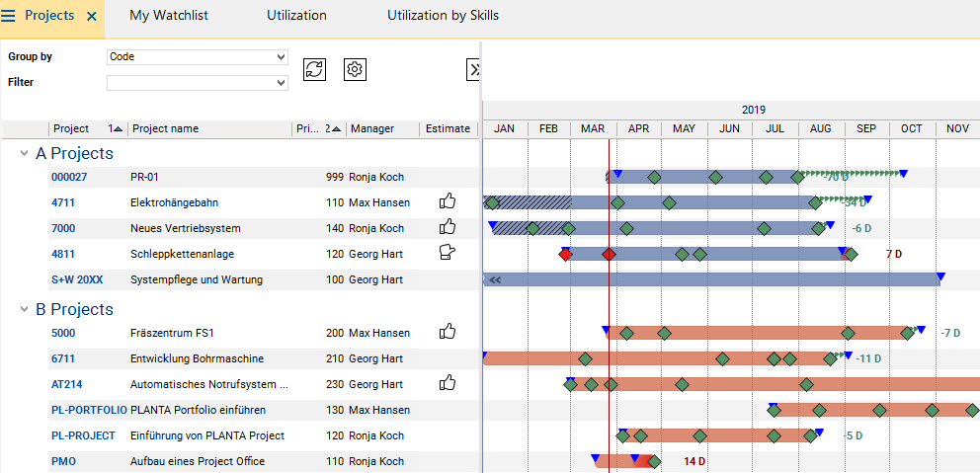Open project link 4711
Screen dimensions: 980x473
pyautogui.click(x=63, y=202)
